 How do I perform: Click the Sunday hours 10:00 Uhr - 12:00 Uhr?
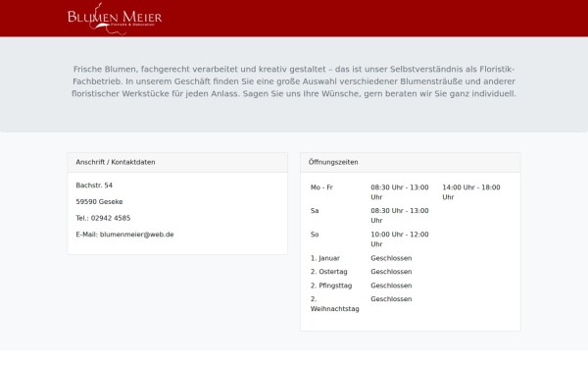[x=400, y=239]
